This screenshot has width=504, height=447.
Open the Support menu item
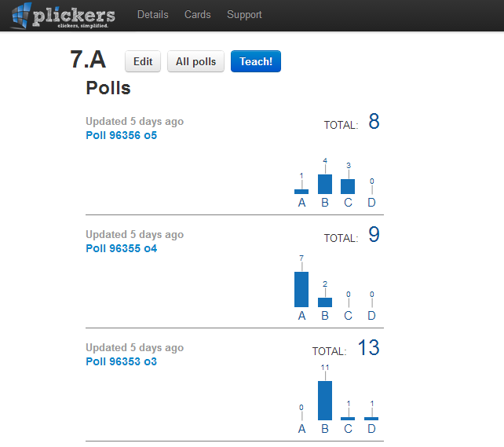[x=244, y=14]
